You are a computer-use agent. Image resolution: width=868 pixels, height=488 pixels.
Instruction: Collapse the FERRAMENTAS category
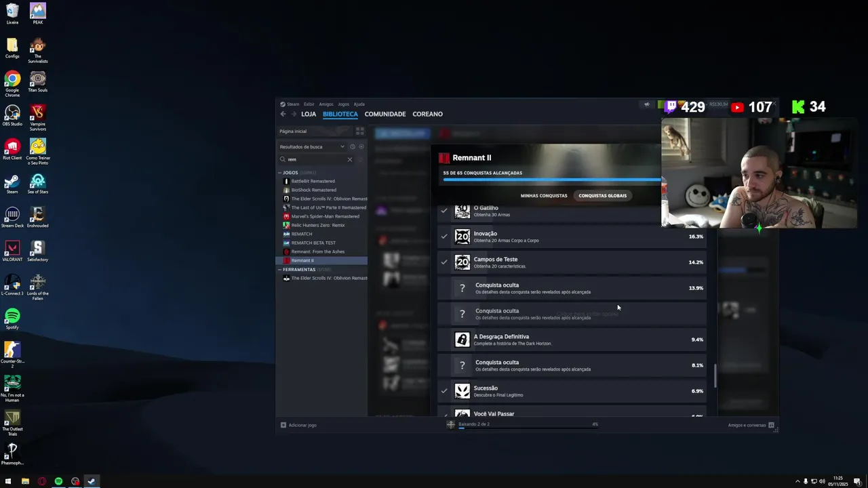(x=280, y=269)
